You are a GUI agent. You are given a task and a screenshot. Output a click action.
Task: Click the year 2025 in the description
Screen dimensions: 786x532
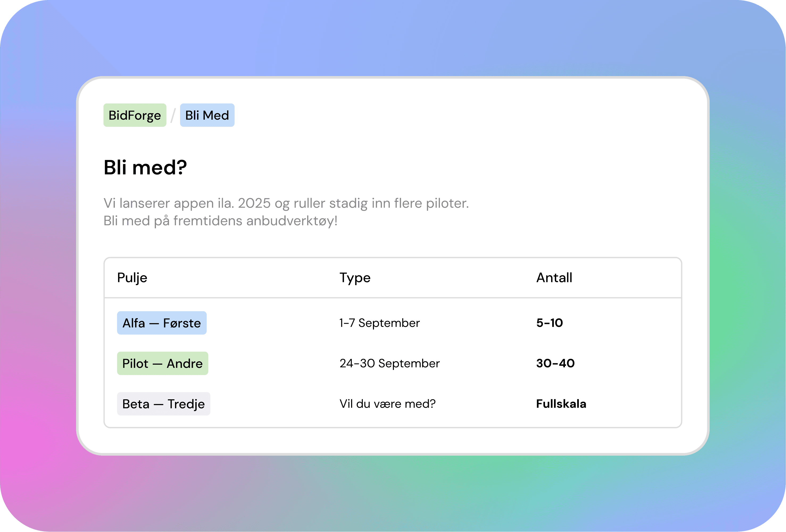(x=254, y=203)
